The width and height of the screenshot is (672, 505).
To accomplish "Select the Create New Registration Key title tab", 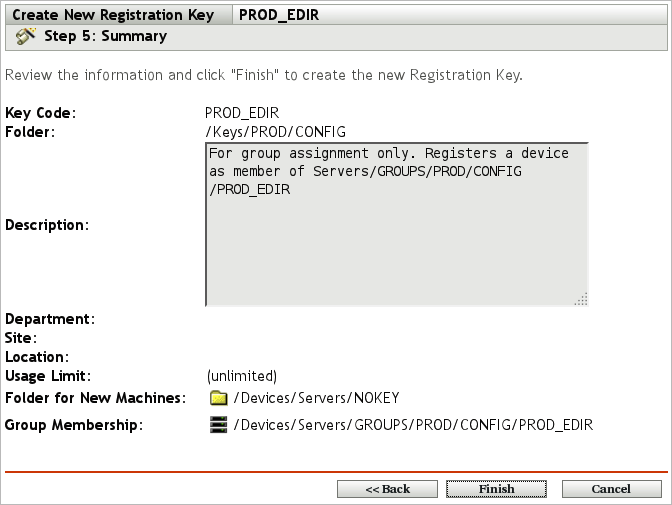I will point(117,15).
